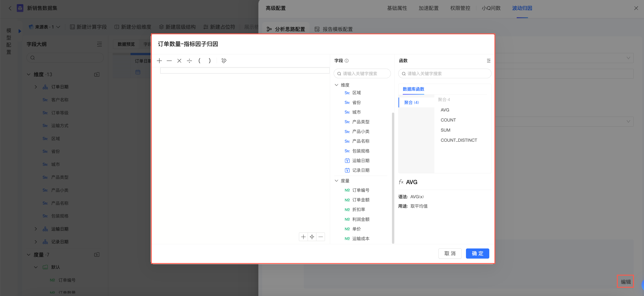Insert the divide operator symbol

[189, 61]
